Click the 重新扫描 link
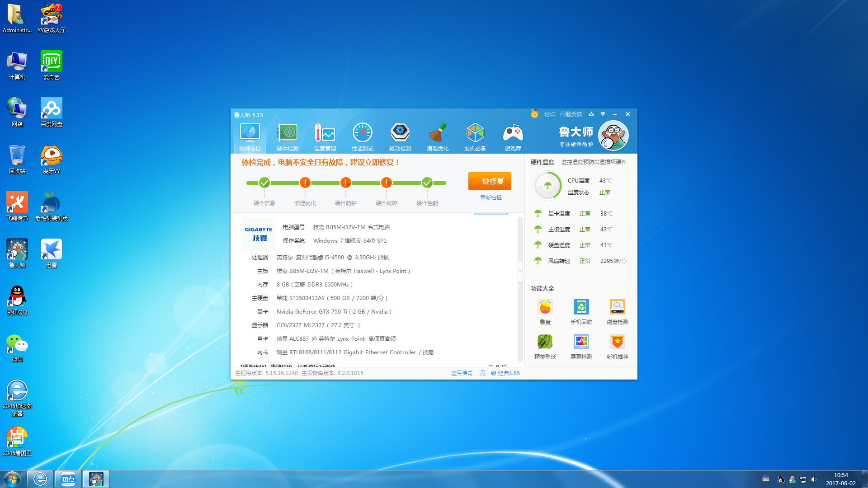The width and height of the screenshot is (868, 488). click(x=491, y=198)
